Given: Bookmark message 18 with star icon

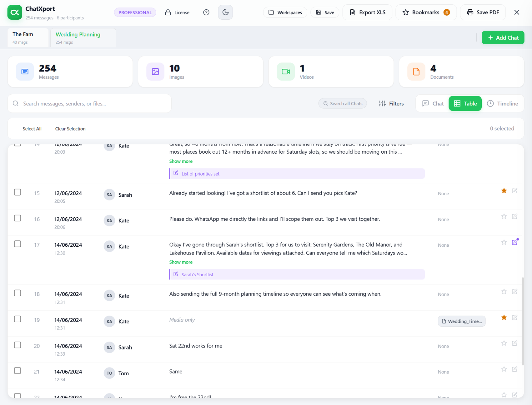Looking at the screenshot, I should [x=504, y=291].
